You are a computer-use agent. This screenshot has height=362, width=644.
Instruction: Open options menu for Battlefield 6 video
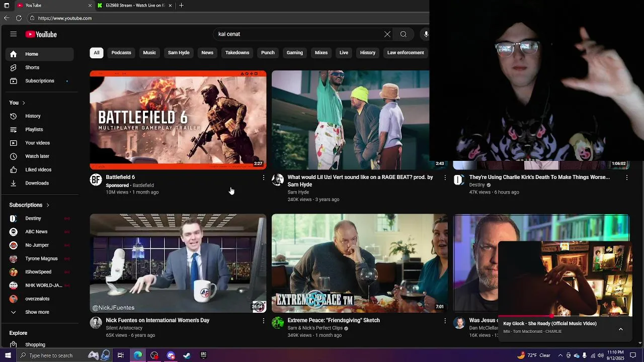click(x=263, y=177)
